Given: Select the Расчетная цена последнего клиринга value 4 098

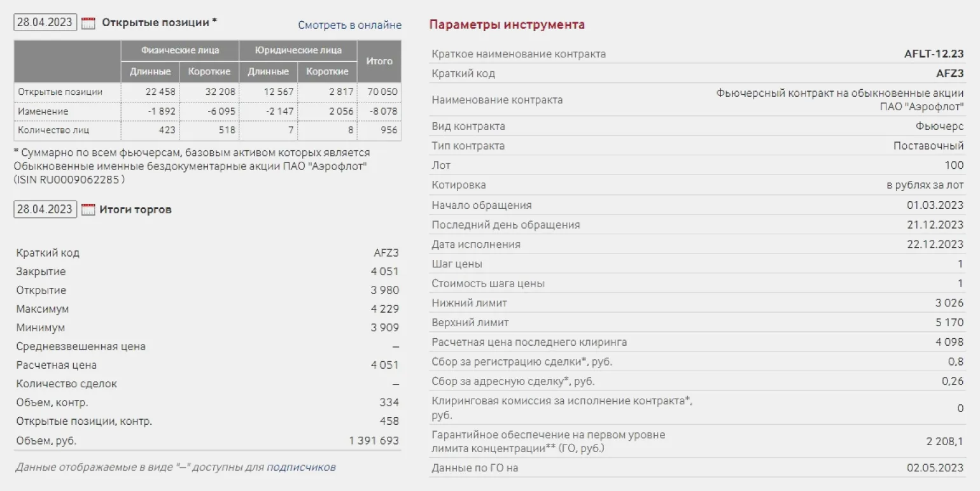Looking at the screenshot, I should [x=949, y=342].
